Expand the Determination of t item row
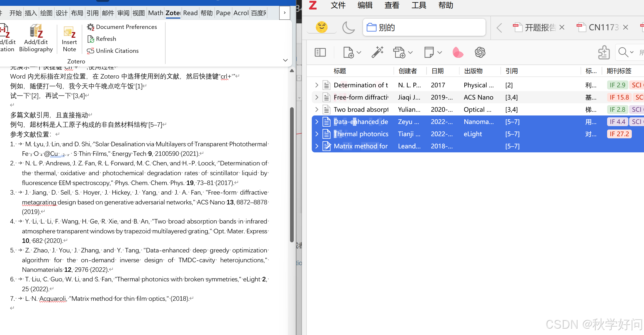This screenshot has height=335, width=644. (317, 85)
